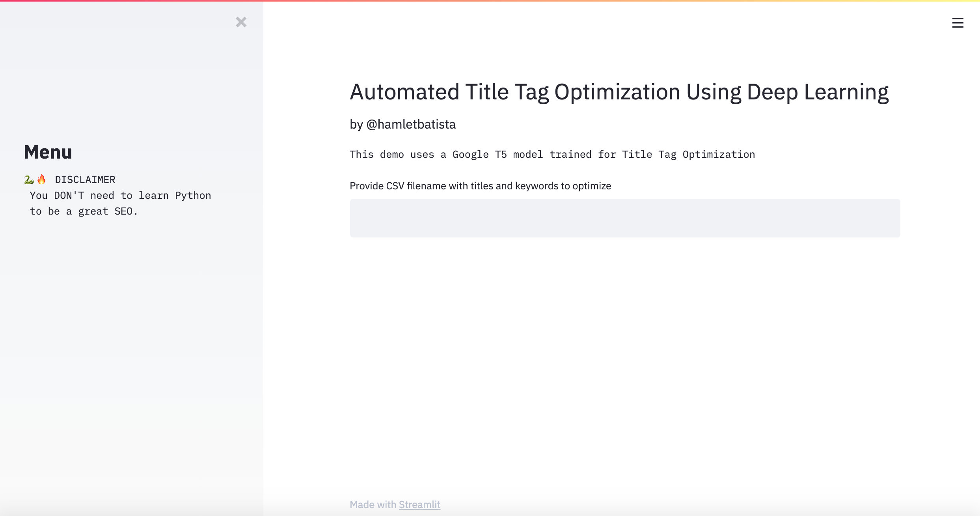Click the words 'Google T5' in the description

(479, 155)
